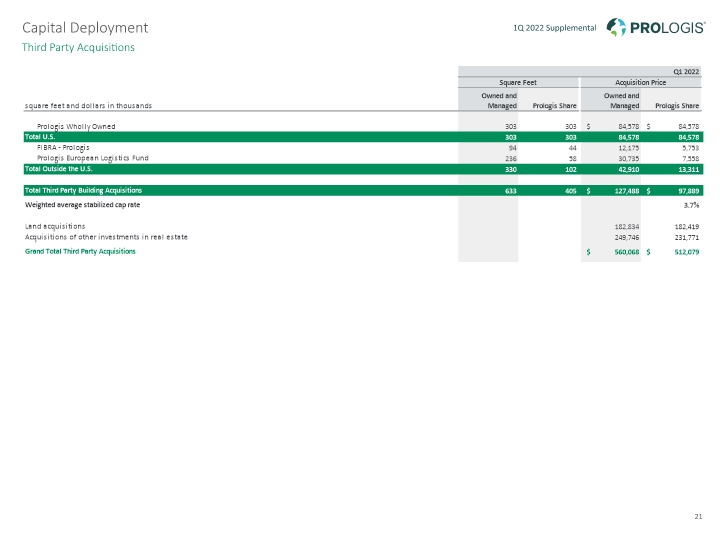Click the 12,175 FIBRA acquisition price
Image resolution: width=720 pixels, height=540 pixels.
tap(629, 148)
